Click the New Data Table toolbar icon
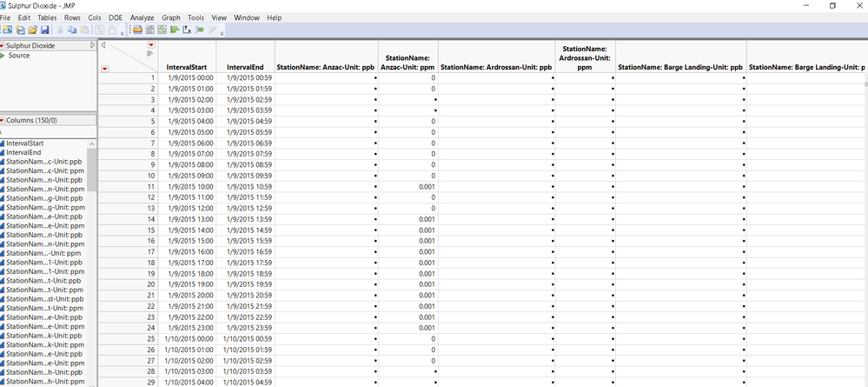Screen dimensions: 868x387 click(8, 30)
